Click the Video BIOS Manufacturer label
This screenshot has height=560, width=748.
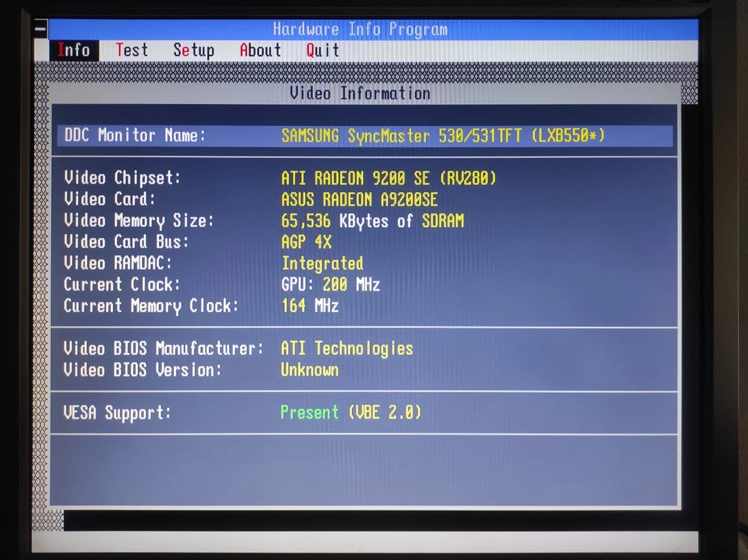click(164, 348)
